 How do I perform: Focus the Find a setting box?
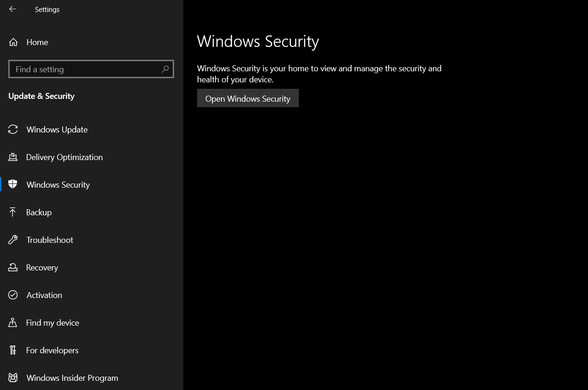pyautogui.click(x=91, y=69)
